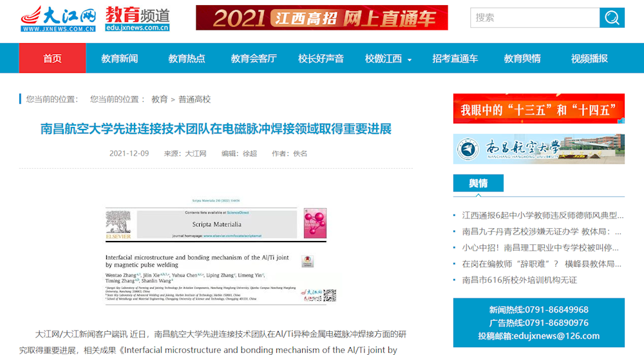Open 教育会客厅 menu item
The image size is (644, 355).
pyautogui.click(x=254, y=59)
